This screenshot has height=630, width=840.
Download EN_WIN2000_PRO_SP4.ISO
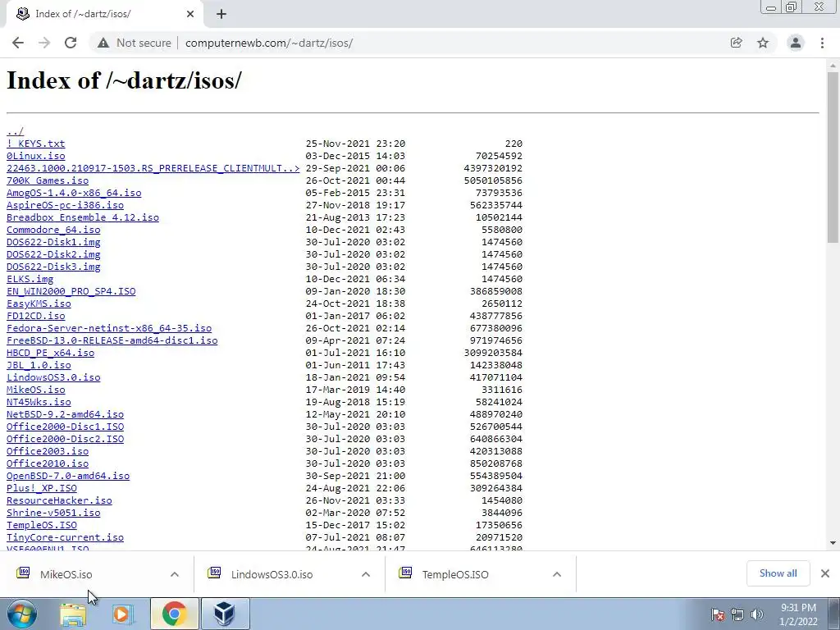71,291
